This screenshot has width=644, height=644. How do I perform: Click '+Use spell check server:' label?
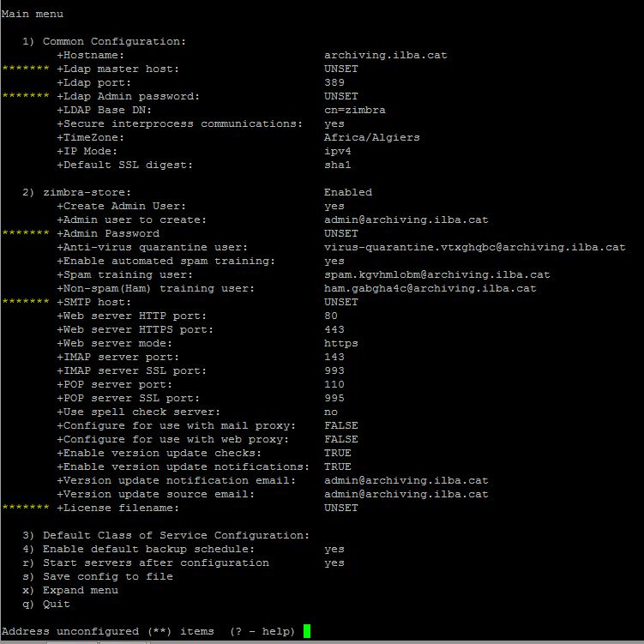[138, 412]
